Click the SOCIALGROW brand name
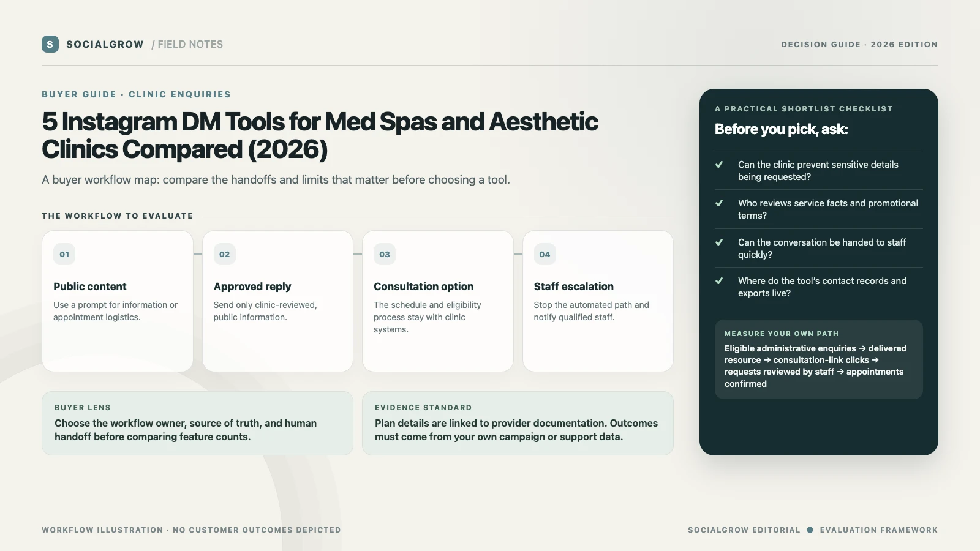This screenshot has height=551, width=980. [105, 44]
